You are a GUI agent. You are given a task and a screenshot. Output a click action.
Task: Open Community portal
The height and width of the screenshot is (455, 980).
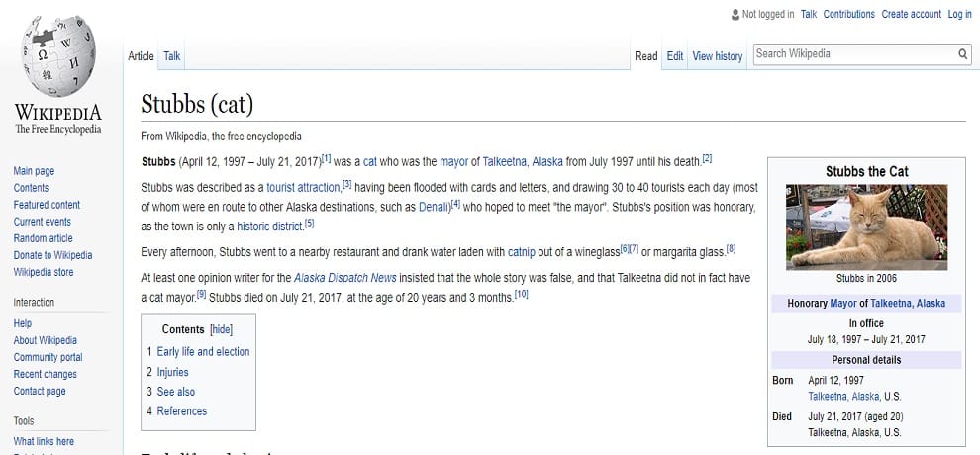[48, 357]
